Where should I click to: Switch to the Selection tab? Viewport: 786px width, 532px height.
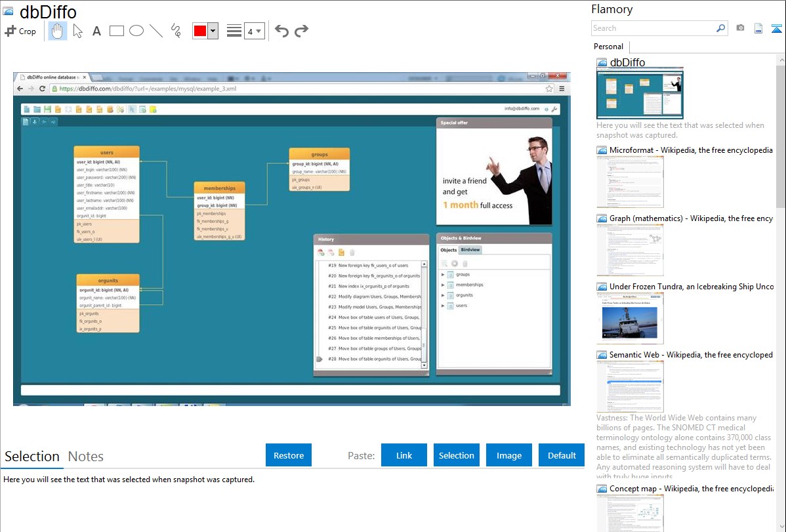[x=32, y=457]
